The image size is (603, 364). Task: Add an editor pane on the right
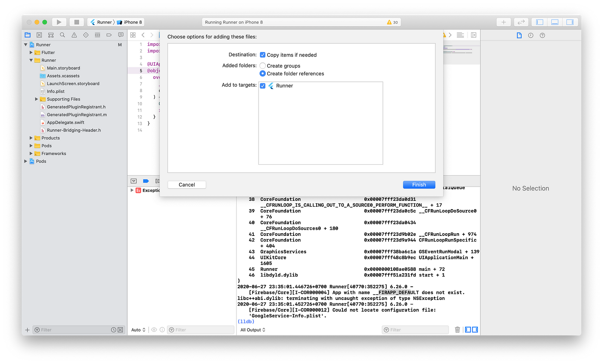[x=474, y=35]
